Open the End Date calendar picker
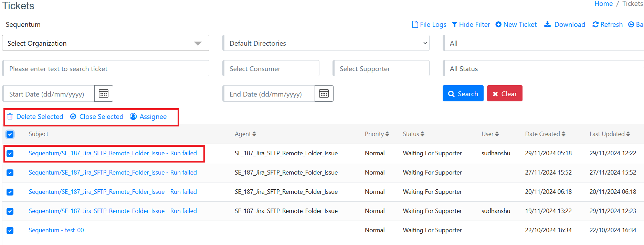644x245 pixels. 324,93
